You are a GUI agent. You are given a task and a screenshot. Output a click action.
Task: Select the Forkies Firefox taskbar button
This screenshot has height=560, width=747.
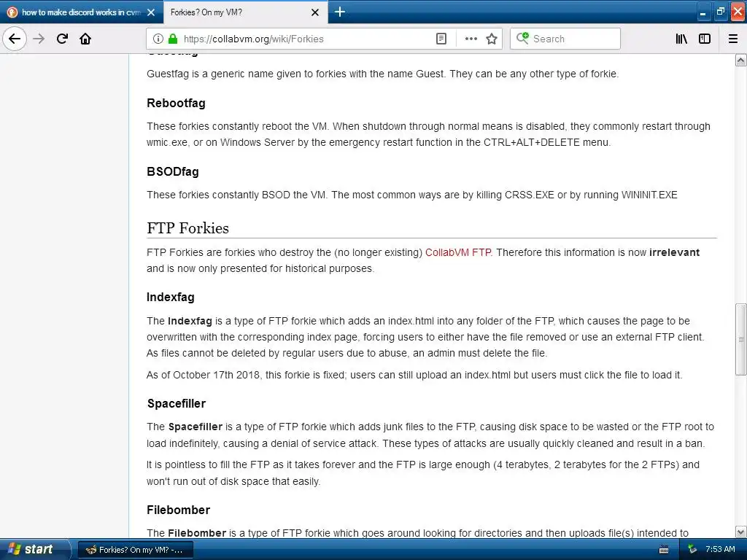136,550
